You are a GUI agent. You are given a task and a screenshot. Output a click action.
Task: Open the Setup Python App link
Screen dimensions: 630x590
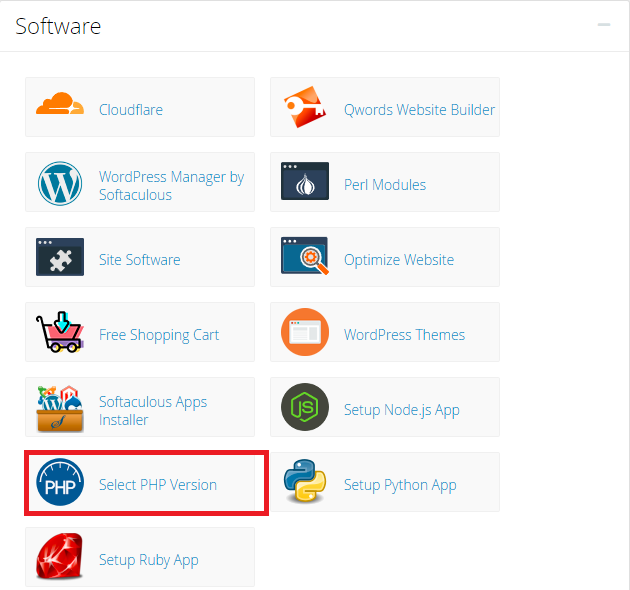[x=400, y=485]
